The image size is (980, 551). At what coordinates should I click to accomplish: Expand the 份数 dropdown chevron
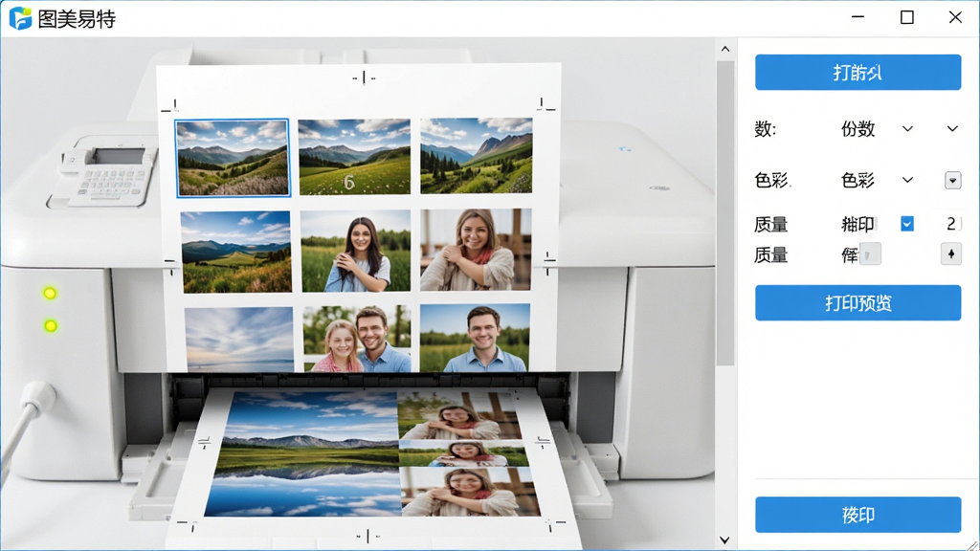[x=907, y=129]
